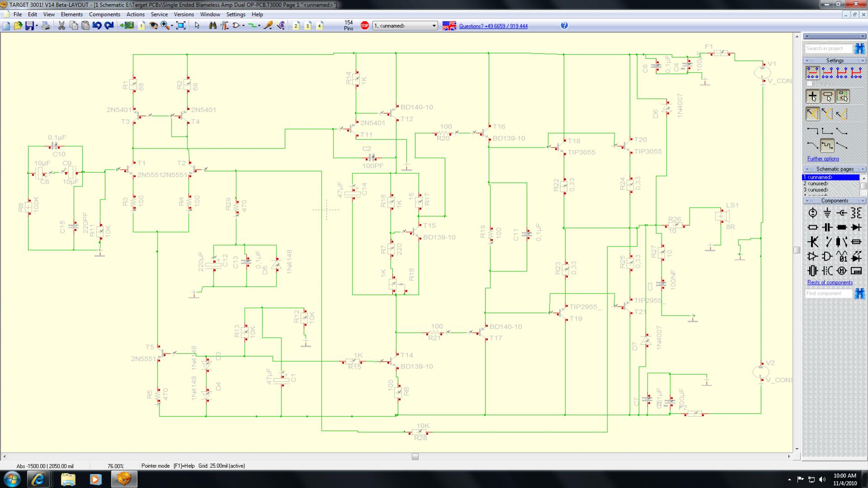
Task: Select the voltage source symbol in the Components panel
Action: [x=813, y=213]
